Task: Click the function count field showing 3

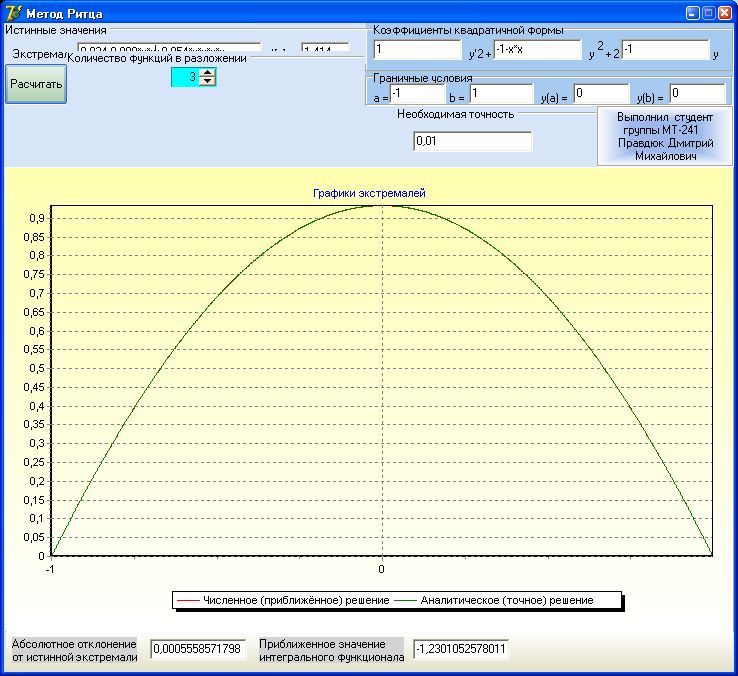Action: tap(185, 77)
